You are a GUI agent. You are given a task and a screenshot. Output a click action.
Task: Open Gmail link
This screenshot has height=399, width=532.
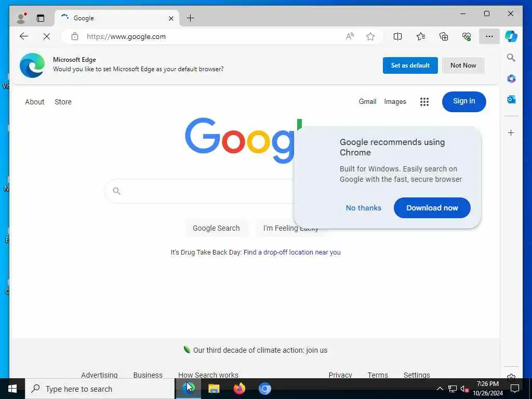point(367,101)
